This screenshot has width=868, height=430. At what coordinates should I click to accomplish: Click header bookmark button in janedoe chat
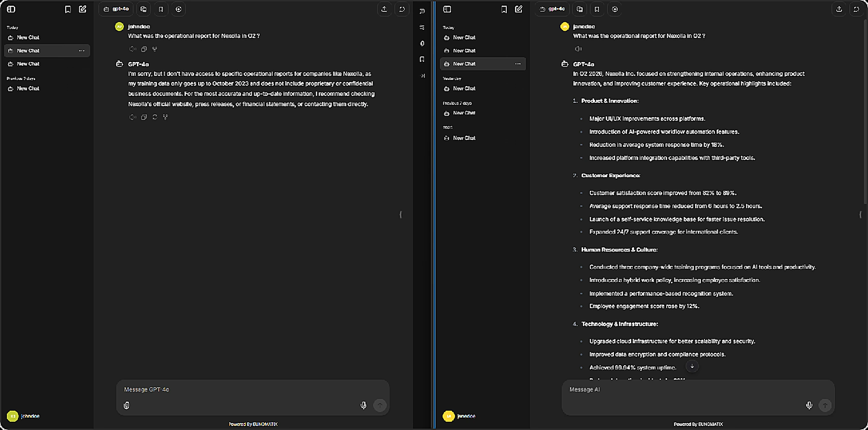(597, 9)
